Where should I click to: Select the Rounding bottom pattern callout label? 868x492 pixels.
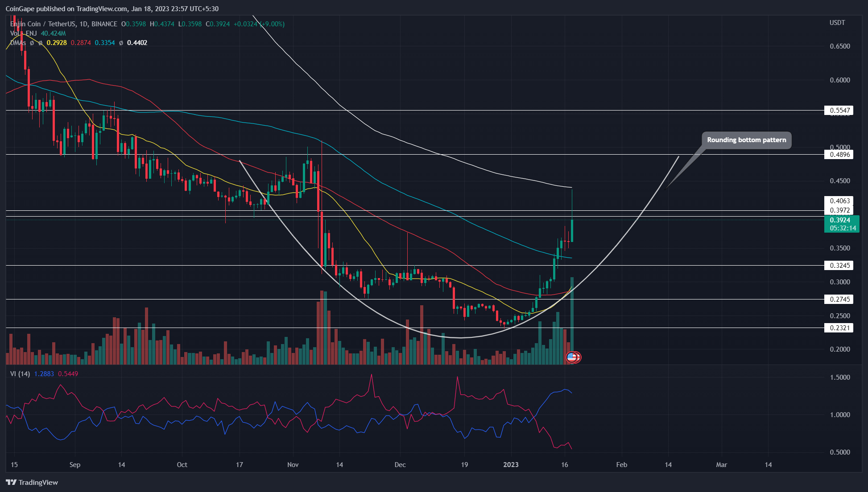[746, 140]
